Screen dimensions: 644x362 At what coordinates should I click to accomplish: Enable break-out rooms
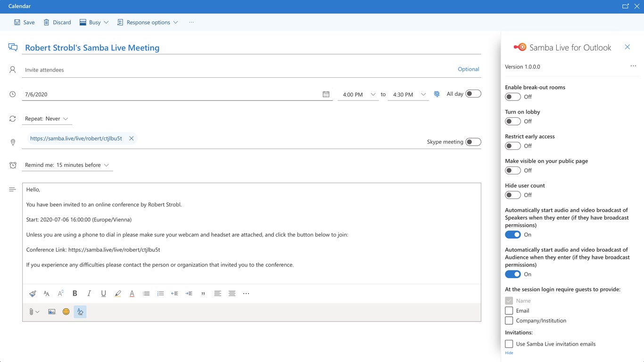coord(512,97)
